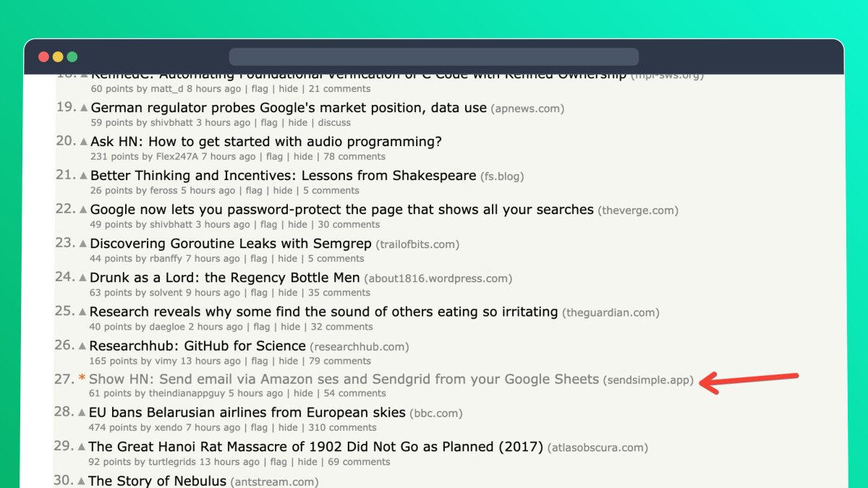This screenshot has width=868, height=488.
Task: View 54 comments on Show HN post
Action: click(x=354, y=393)
